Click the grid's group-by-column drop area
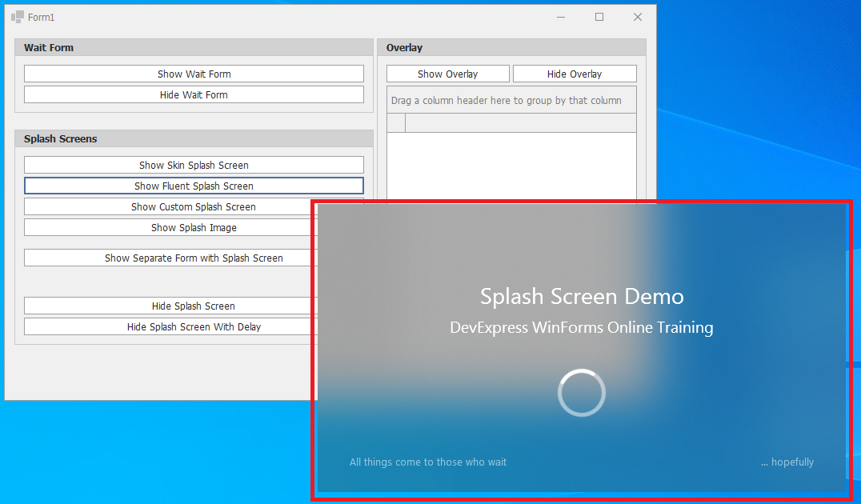861x504 pixels. (x=511, y=100)
